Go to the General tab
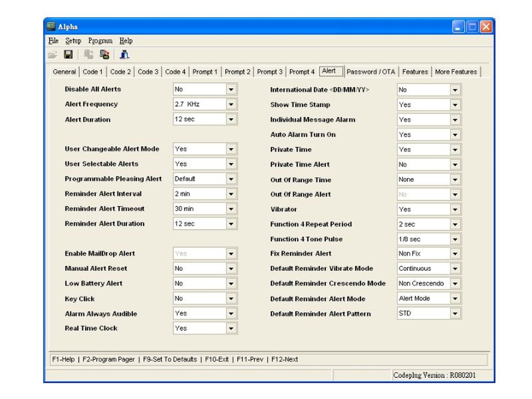This screenshot has width=532, height=399. pos(64,72)
